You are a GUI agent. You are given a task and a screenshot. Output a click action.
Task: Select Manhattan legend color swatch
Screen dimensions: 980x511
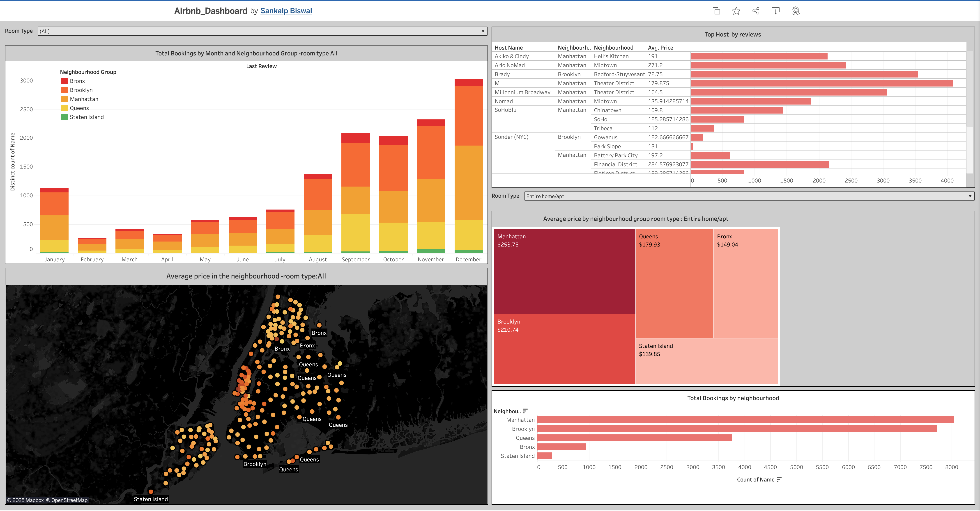(65, 99)
